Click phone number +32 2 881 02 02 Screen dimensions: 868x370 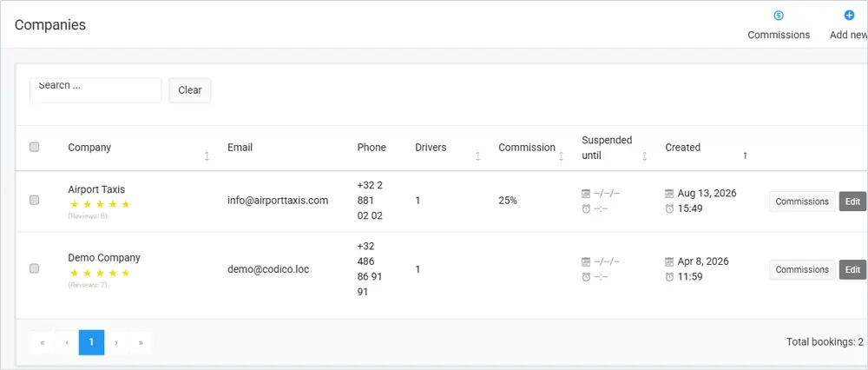click(x=370, y=201)
